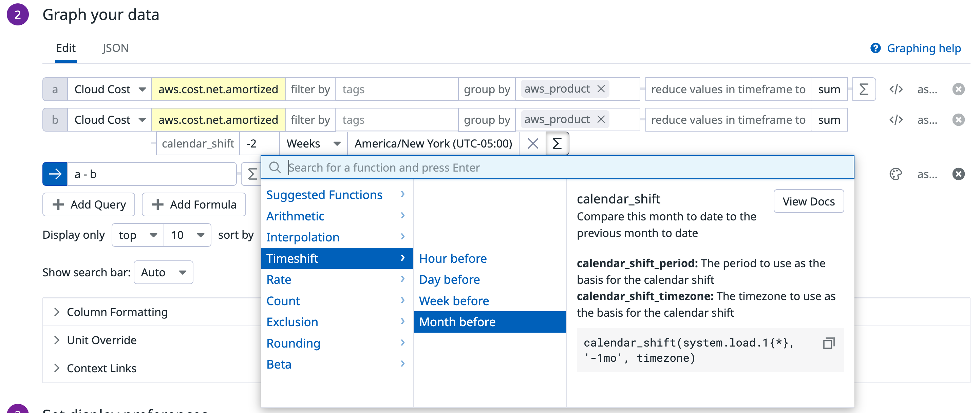
Task: Open code view for query a
Action: tap(896, 90)
